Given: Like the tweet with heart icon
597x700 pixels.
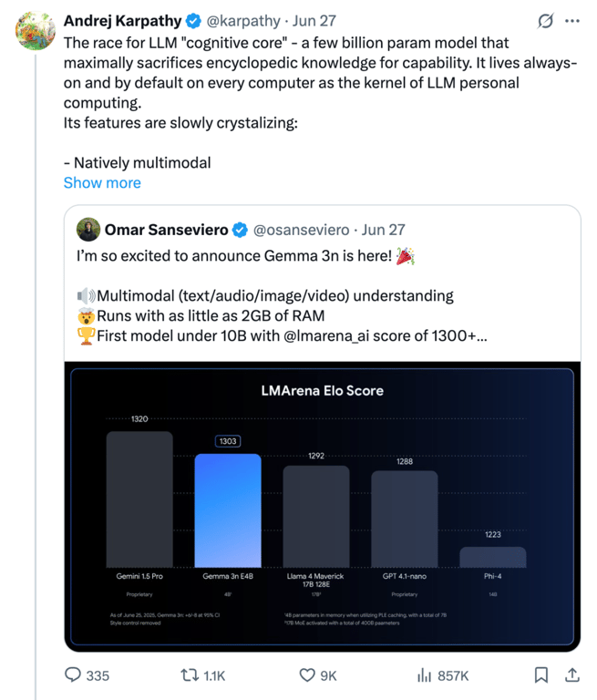Looking at the screenshot, I should point(308,675).
